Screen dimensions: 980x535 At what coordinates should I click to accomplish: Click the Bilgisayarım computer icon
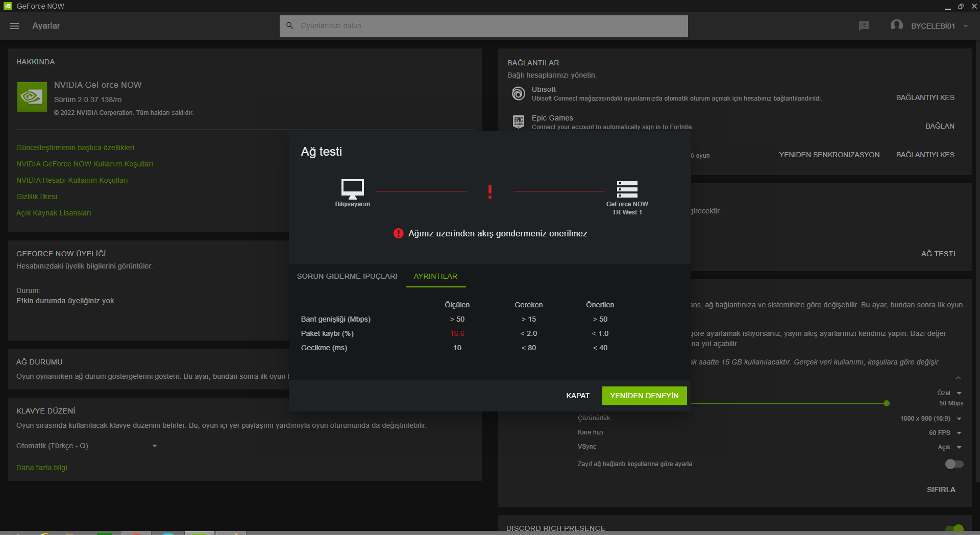pyautogui.click(x=353, y=189)
